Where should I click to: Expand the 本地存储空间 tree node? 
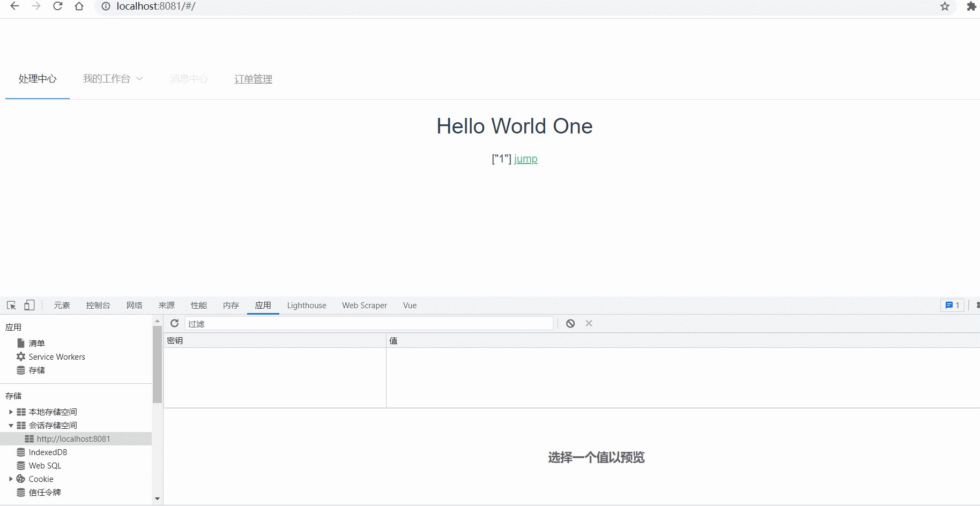click(11, 412)
